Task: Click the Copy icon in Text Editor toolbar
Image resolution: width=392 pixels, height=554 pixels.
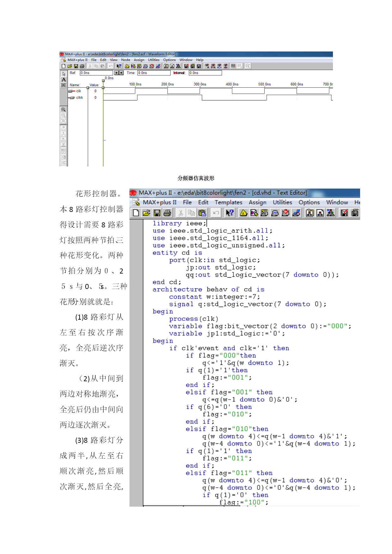Action: coord(191,213)
